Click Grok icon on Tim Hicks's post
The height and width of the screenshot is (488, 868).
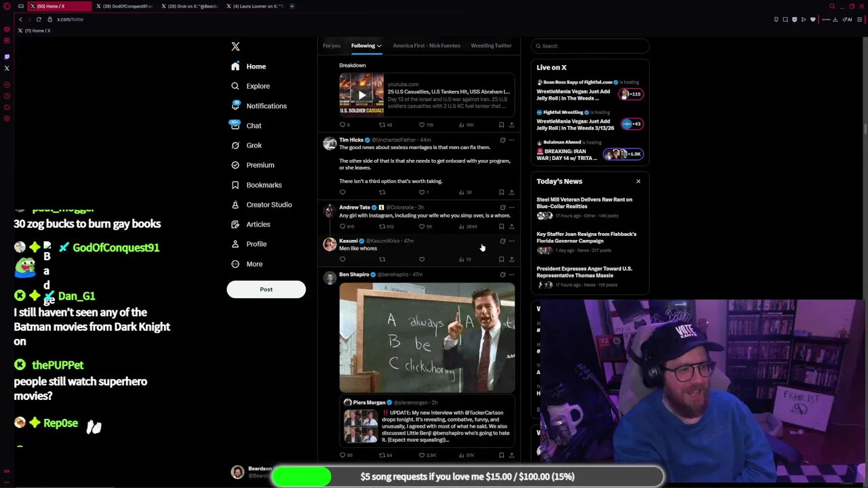tap(502, 140)
